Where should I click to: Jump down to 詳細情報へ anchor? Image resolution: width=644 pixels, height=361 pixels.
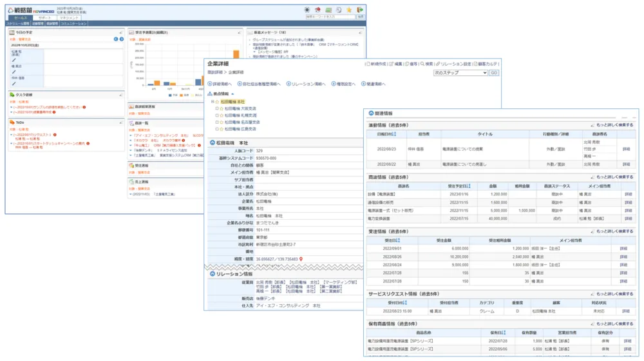click(x=220, y=84)
